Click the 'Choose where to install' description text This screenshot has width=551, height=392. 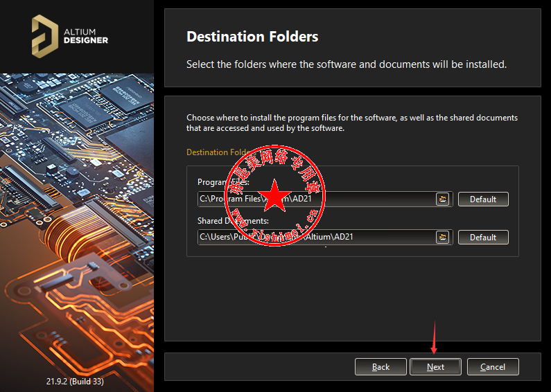(x=352, y=123)
